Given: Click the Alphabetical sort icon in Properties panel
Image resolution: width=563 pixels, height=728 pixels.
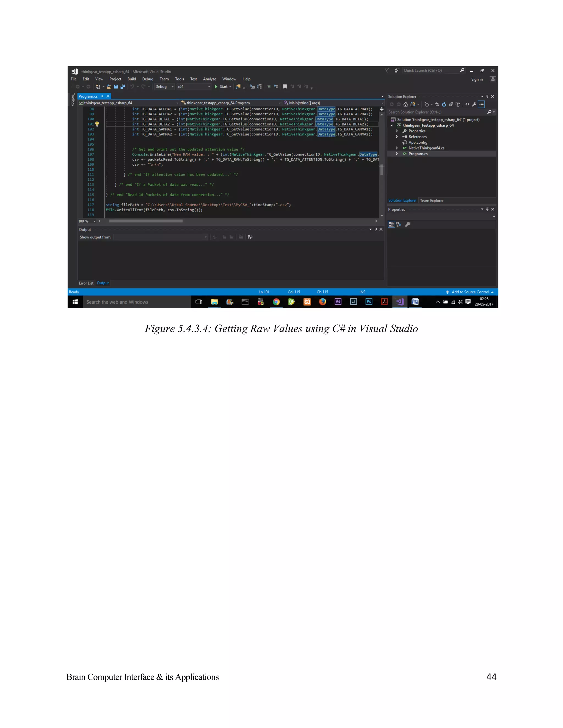Looking at the screenshot, I should (399, 224).
